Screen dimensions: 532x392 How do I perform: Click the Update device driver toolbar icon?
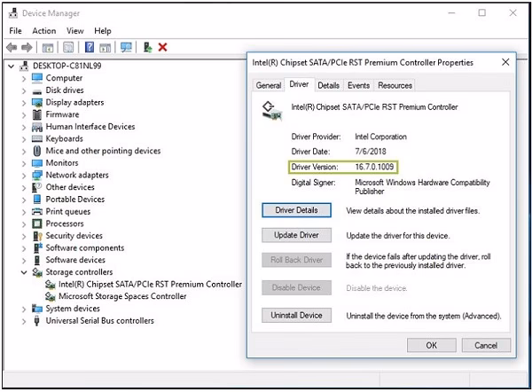click(x=147, y=47)
